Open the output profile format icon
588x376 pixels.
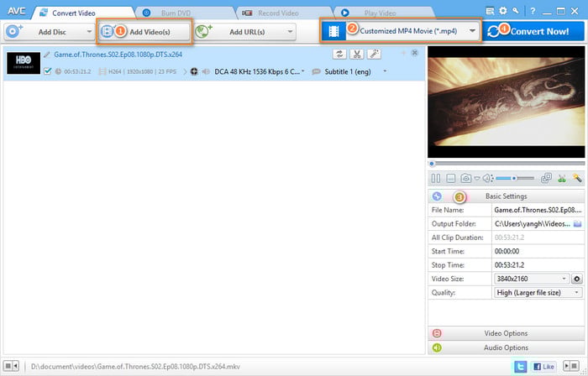(333, 31)
